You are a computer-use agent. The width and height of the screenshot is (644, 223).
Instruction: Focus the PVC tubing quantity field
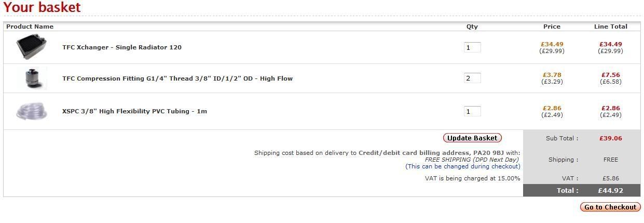[x=472, y=111]
